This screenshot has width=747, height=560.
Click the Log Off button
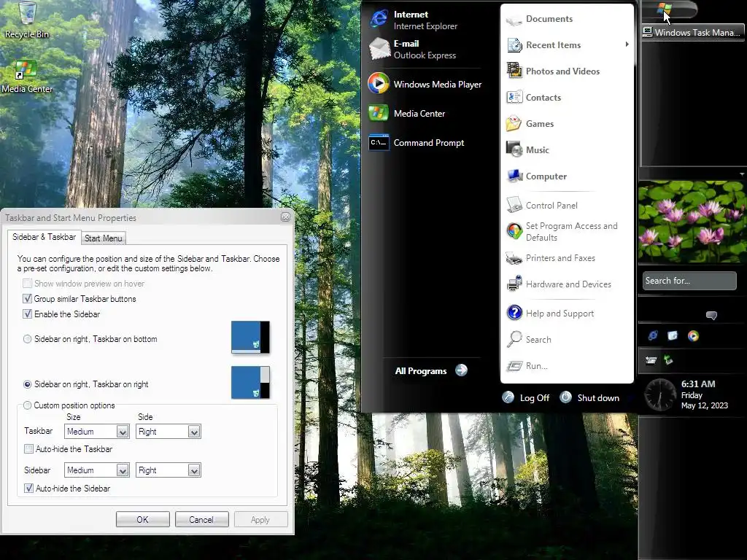click(x=526, y=397)
